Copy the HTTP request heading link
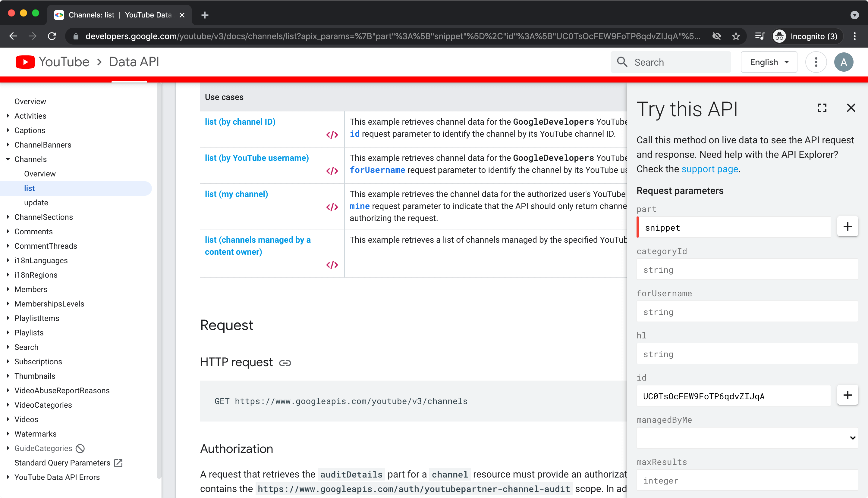The height and width of the screenshot is (498, 868). 285,363
